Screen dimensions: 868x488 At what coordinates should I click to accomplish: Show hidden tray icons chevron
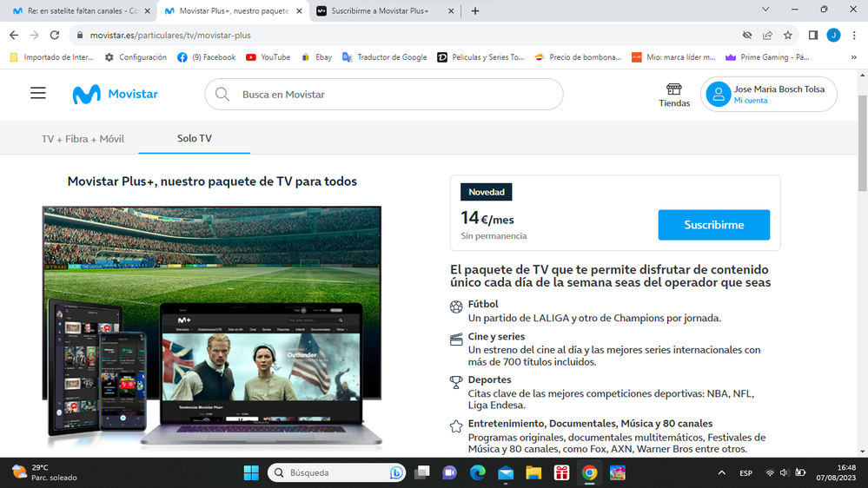point(721,472)
